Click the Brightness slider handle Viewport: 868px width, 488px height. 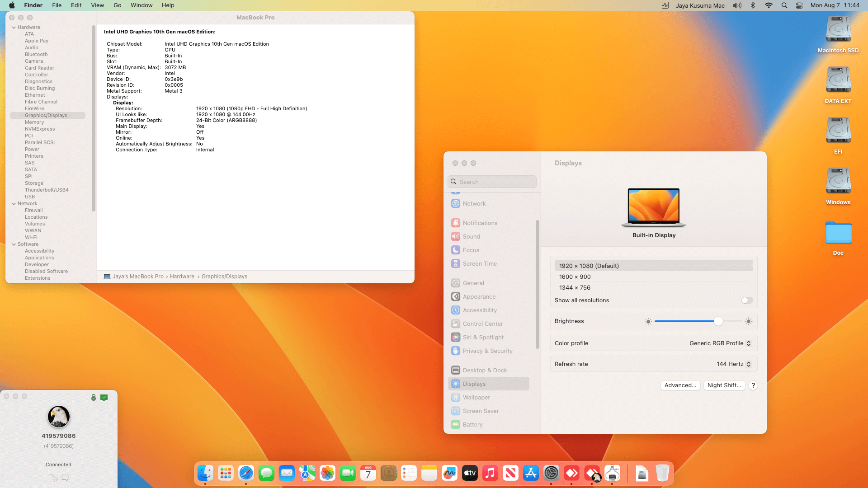(x=718, y=322)
